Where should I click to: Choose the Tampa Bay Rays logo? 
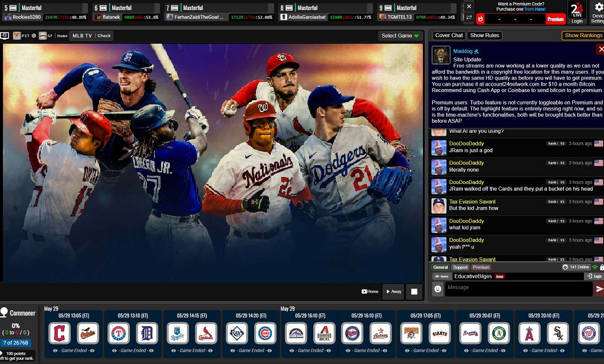(x=237, y=333)
